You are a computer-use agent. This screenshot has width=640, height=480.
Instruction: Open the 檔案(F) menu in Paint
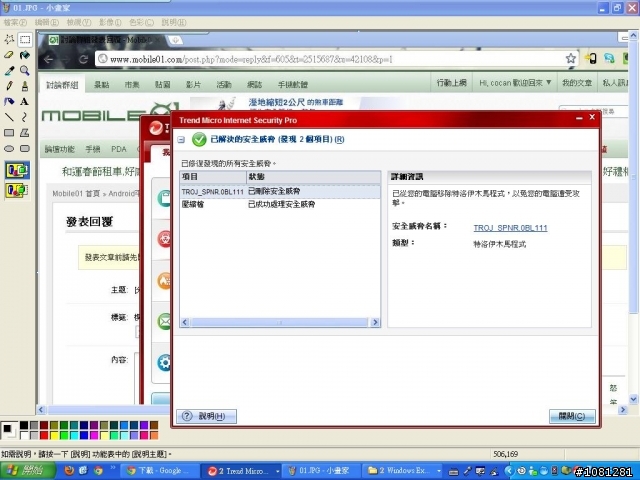click(x=15, y=22)
